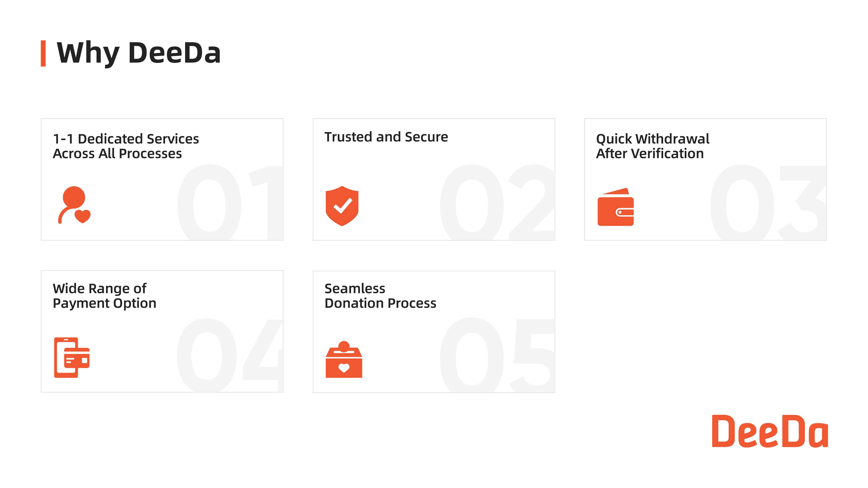Click the person with heart icon
The height and width of the screenshot is (488, 868).
click(74, 205)
